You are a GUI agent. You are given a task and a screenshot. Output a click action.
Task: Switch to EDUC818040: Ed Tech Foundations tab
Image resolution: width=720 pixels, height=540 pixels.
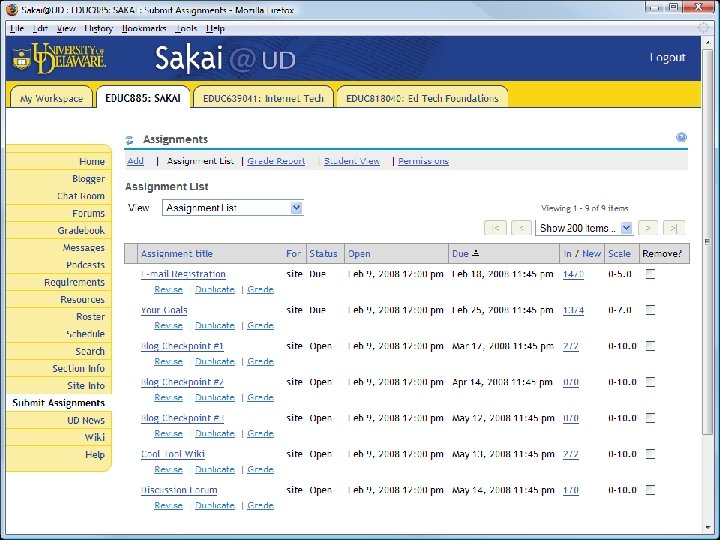(x=422, y=98)
